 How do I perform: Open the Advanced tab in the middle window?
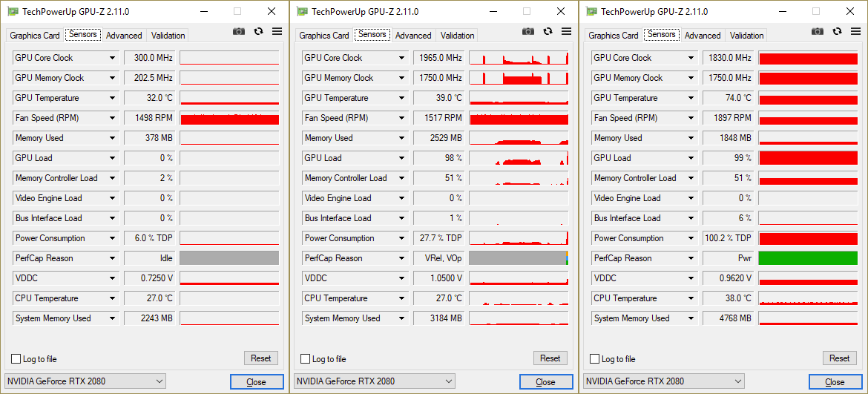(413, 36)
